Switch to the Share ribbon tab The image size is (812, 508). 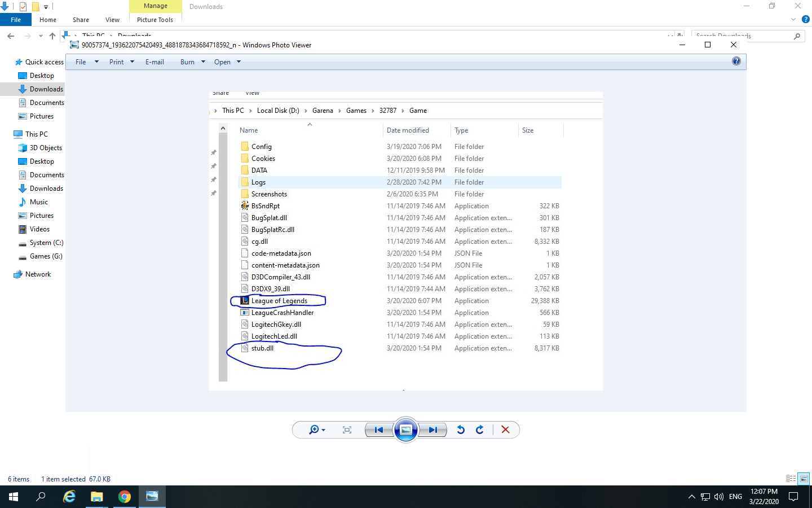tap(81, 20)
